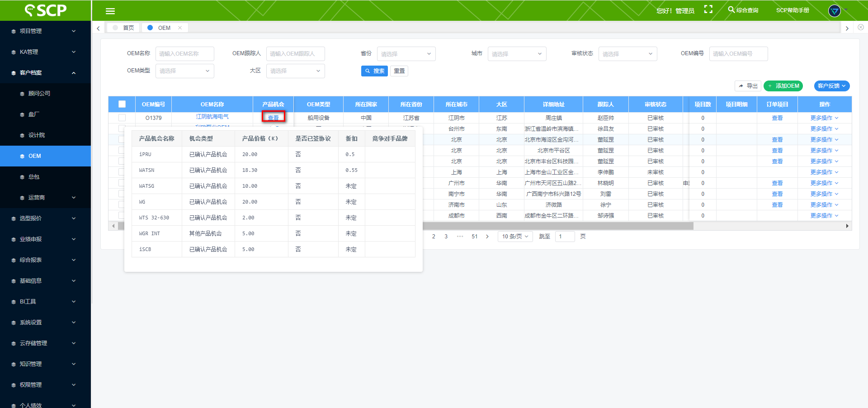This screenshot has width=868, height=408.
Task: Click the 综合报表 sidebar icon
Action: (x=13, y=260)
